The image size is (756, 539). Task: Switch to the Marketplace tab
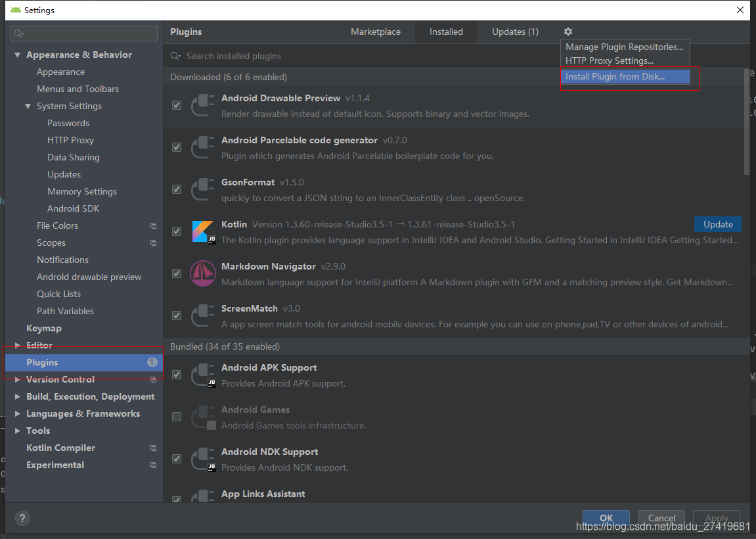click(x=376, y=32)
